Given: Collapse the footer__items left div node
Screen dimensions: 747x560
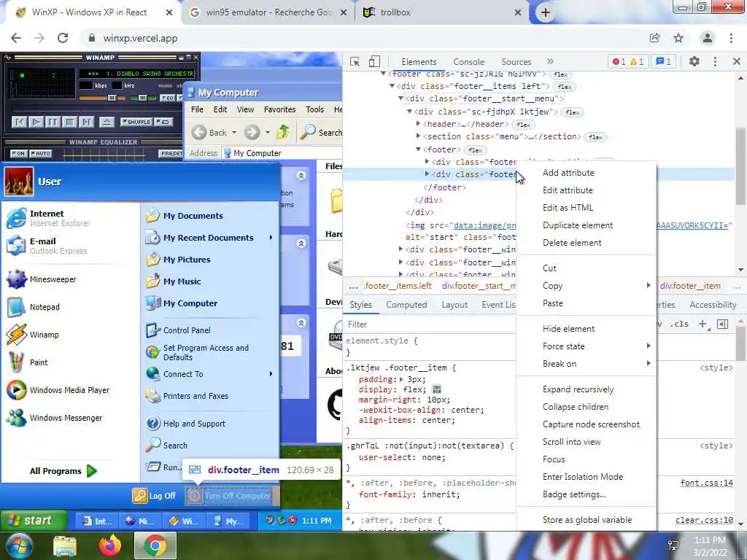Looking at the screenshot, I should tap(392, 86).
